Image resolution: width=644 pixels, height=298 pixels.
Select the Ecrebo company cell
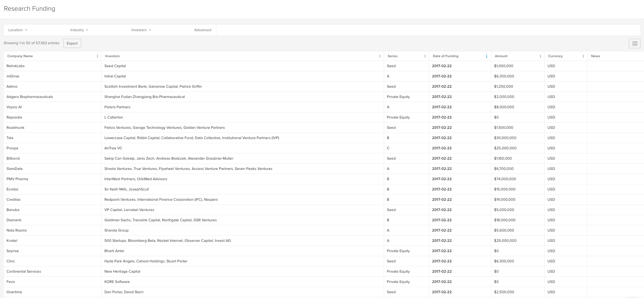coord(53,189)
